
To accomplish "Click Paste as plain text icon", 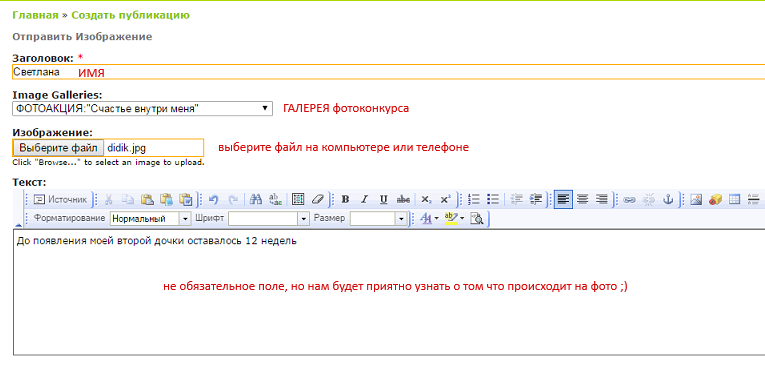I will tap(166, 199).
